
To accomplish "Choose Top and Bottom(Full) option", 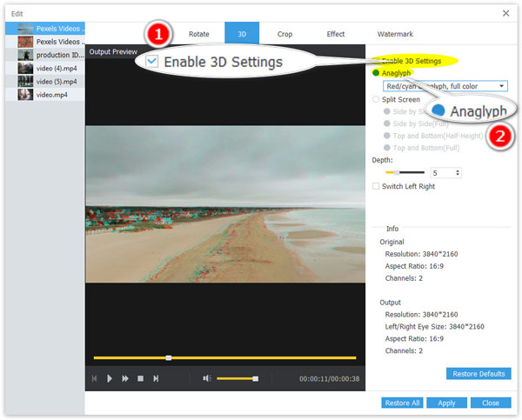I will pyautogui.click(x=387, y=148).
